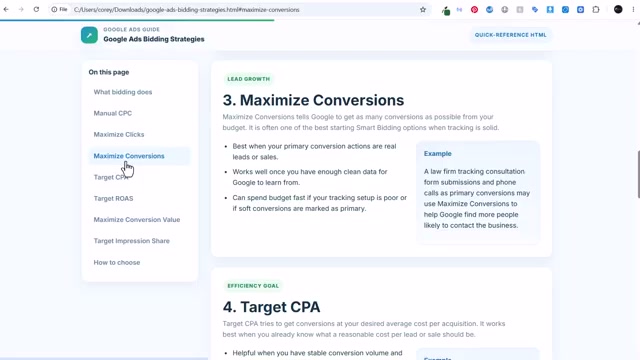Reload the current page
Viewport: 640px width, 360px height.
36,9
